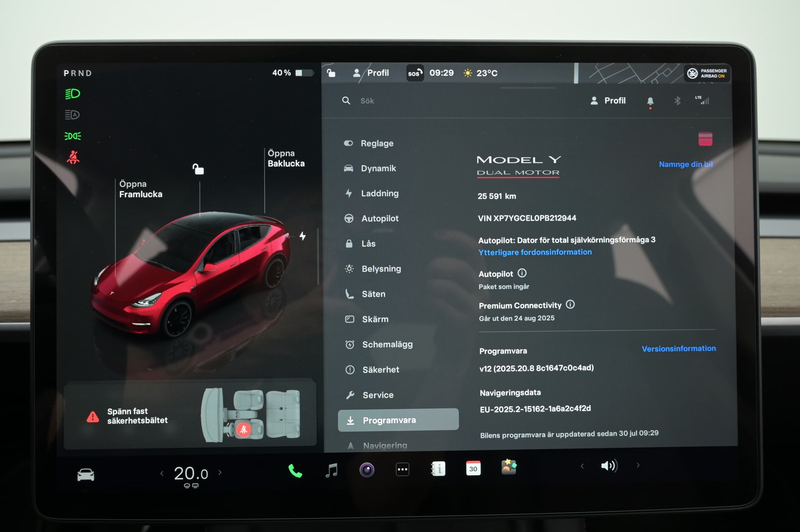
Task: Tap the VIN XP7YGCEL0PB212944 text
Action: click(x=527, y=218)
